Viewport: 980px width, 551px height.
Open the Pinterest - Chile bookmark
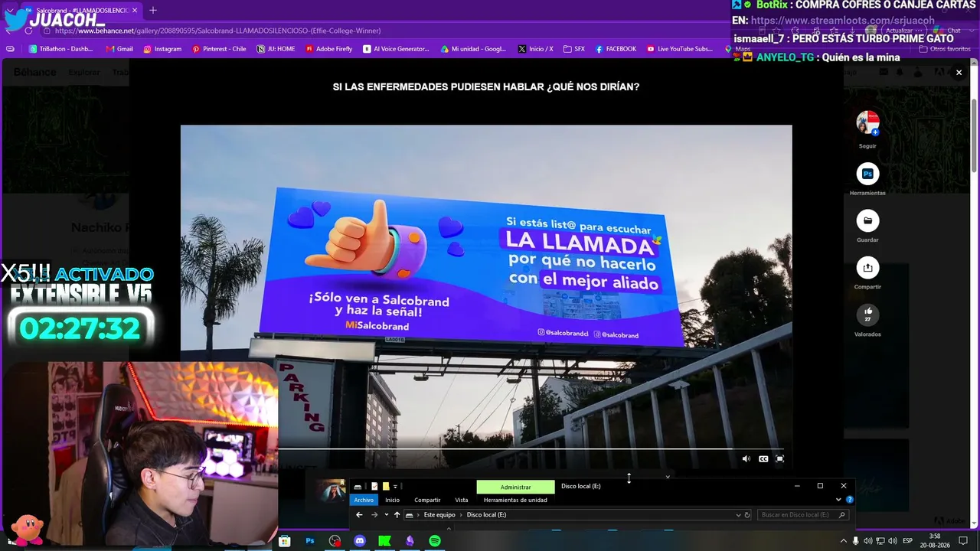point(219,49)
